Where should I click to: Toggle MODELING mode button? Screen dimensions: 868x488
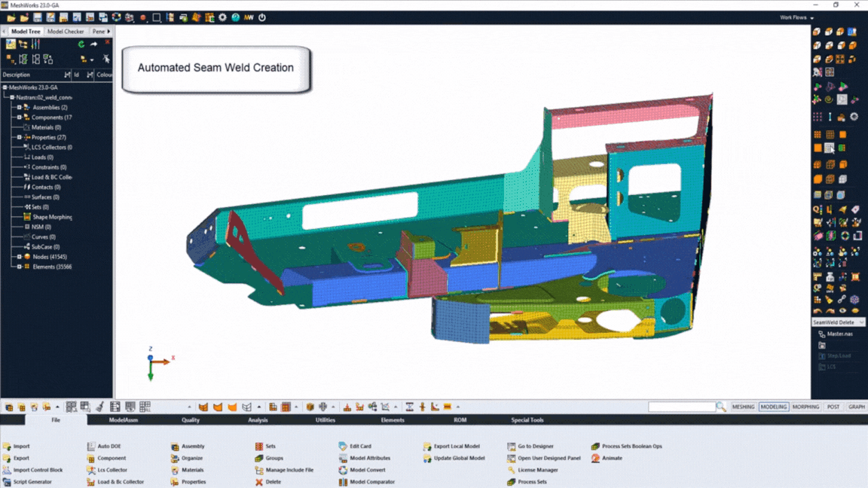point(773,407)
